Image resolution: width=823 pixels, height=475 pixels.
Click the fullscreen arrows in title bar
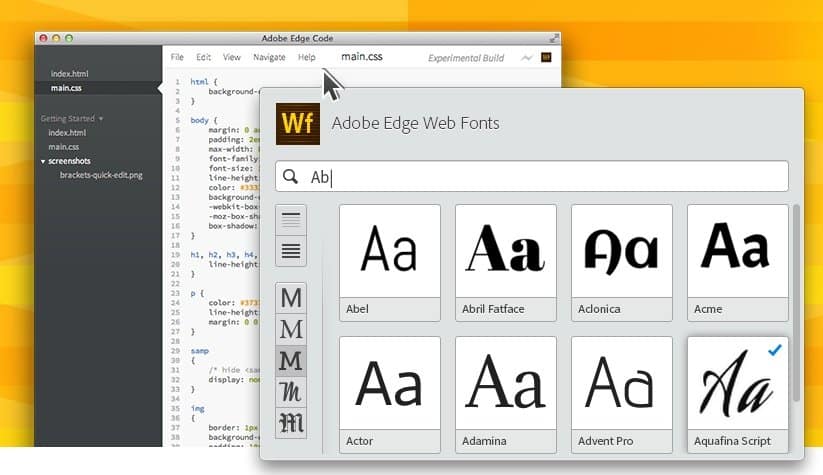(x=554, y=38)
